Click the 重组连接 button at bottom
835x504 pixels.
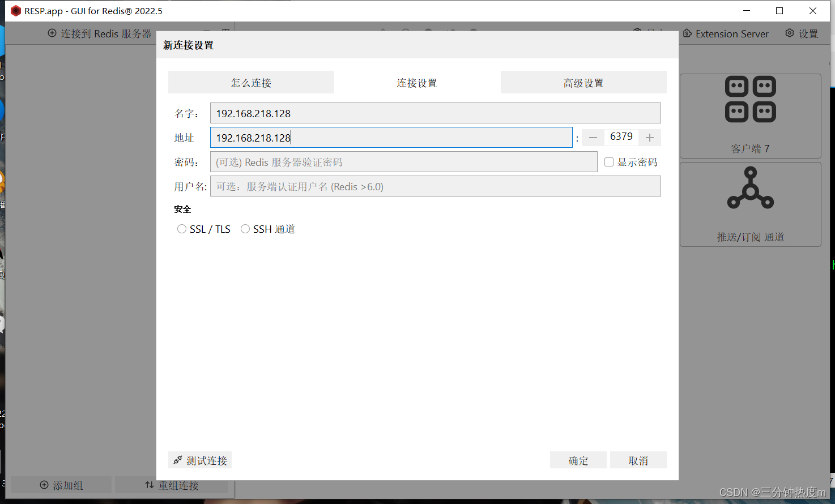(x=172, y=485)
